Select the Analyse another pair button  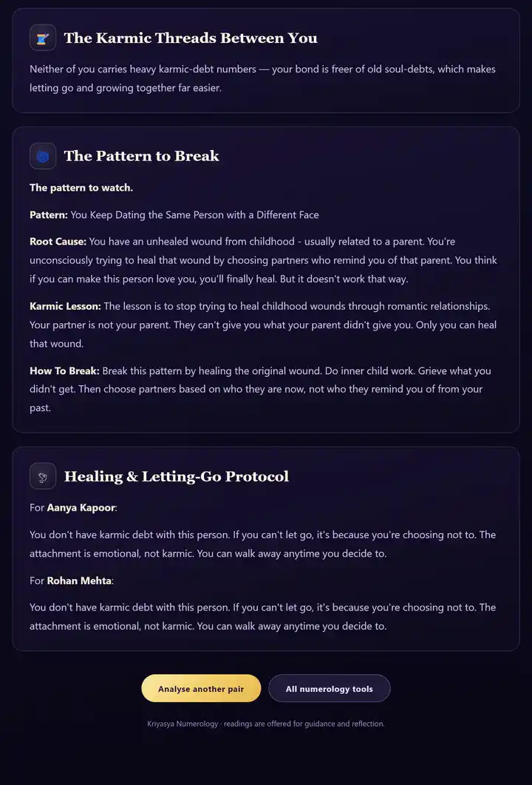(x=201, y=688)
